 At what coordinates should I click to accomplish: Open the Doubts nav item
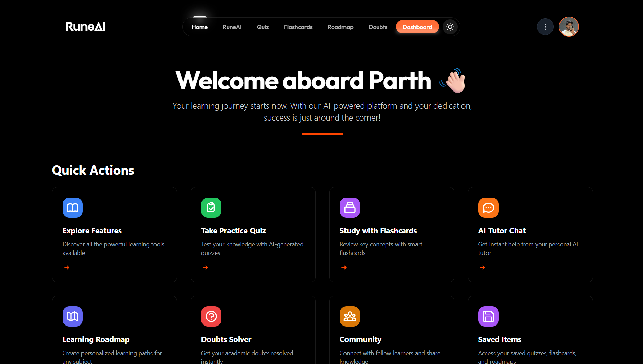click(378, 27)
